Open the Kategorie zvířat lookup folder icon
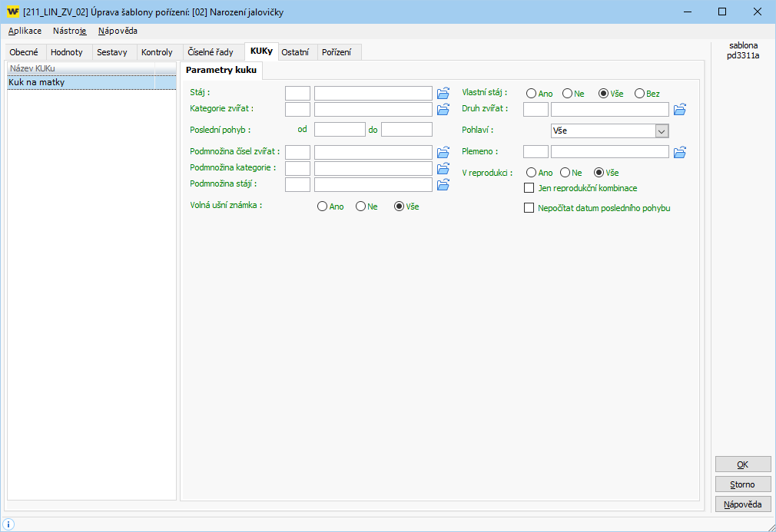776x532 pixels. (x=443, y=109)
